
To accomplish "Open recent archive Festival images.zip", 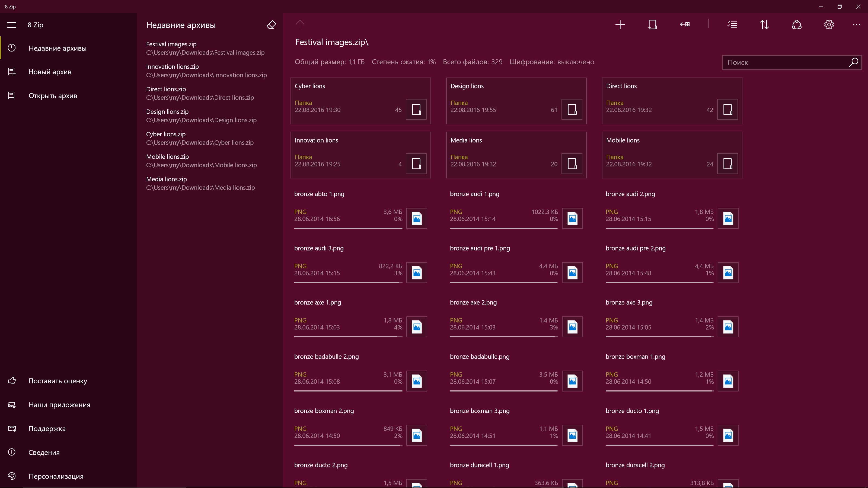I will point(210,48).
